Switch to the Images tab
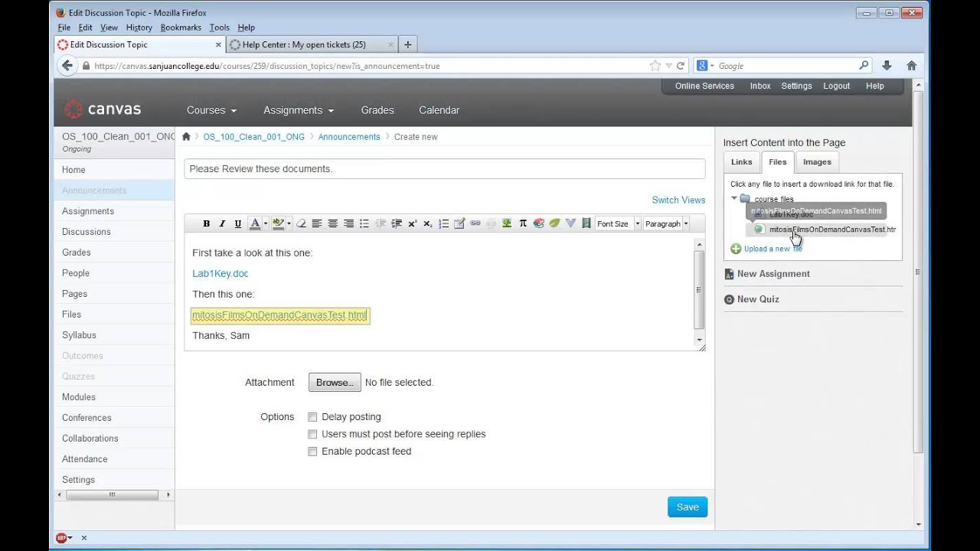 817,161
